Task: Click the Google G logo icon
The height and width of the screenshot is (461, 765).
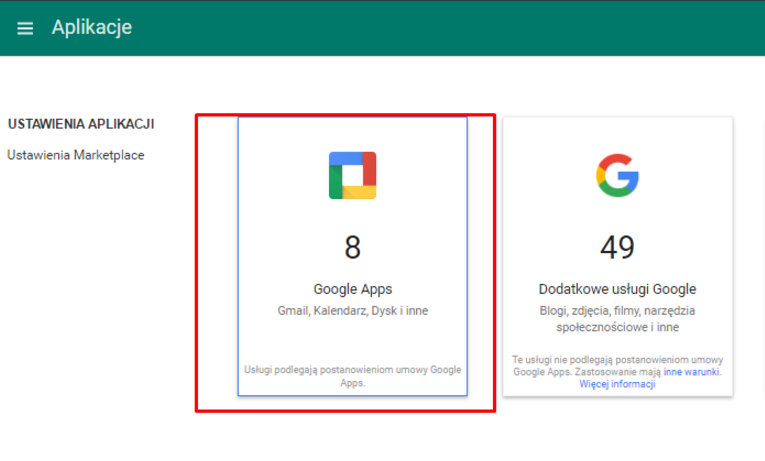Action: pos(617,176)
